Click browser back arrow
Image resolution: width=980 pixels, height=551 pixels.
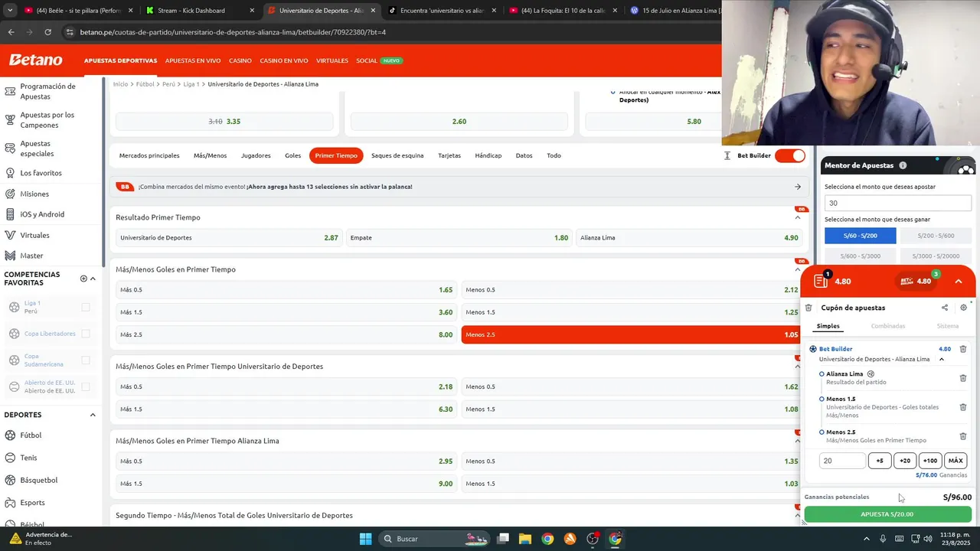point(11,32)
